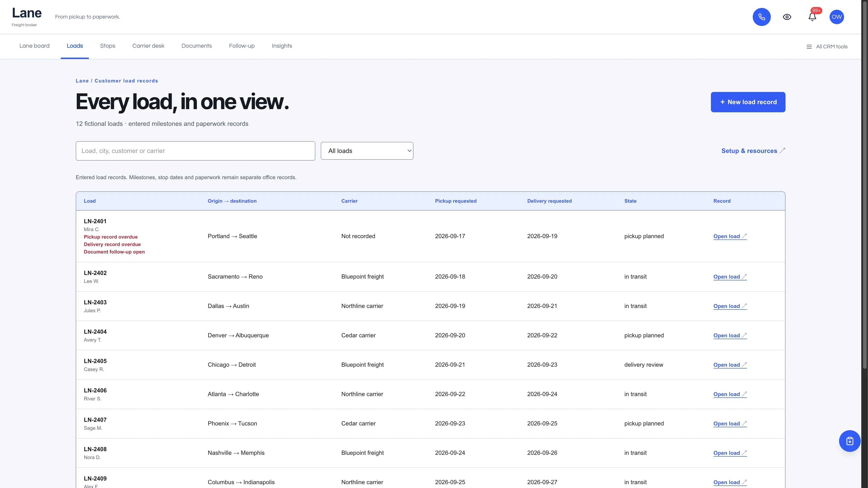Image resolution: width=868 pixels, height=488 pixels.
Task: Click Customer load records breadcrumb
Action: coord(126,81)
